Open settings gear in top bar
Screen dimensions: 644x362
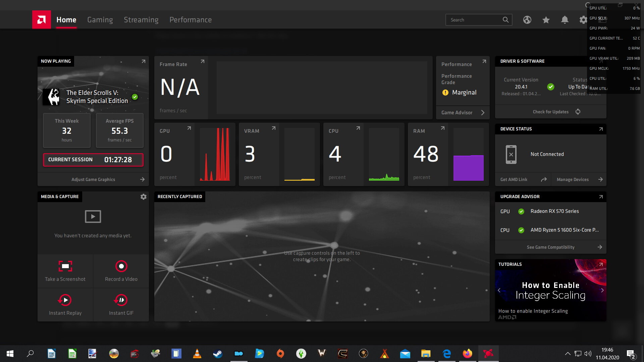point(583,20)
